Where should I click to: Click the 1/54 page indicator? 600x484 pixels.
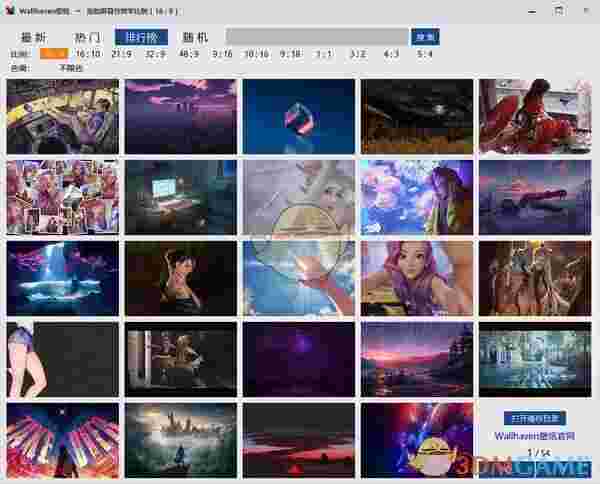[538, 453]
